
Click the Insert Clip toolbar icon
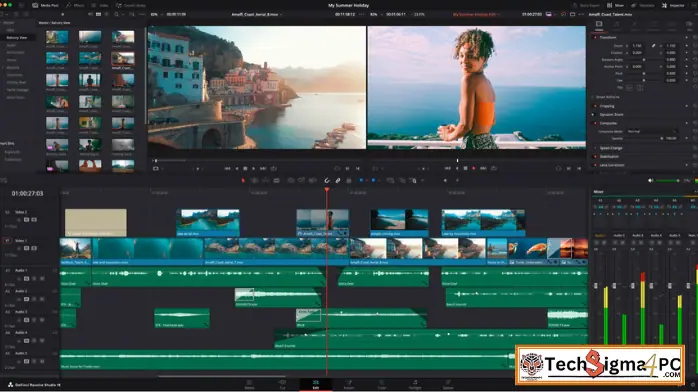(x=291, y=180)
